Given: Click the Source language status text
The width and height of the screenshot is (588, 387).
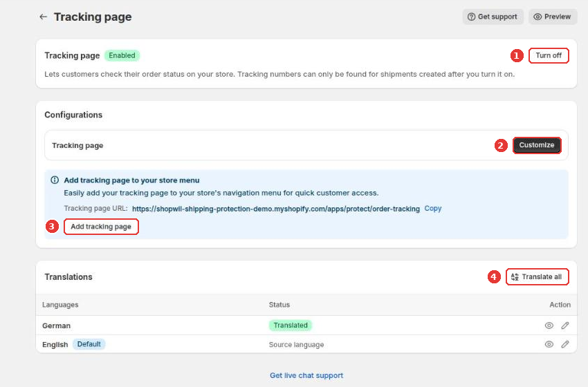Looking at the screenshot, I should pos(296,344).
